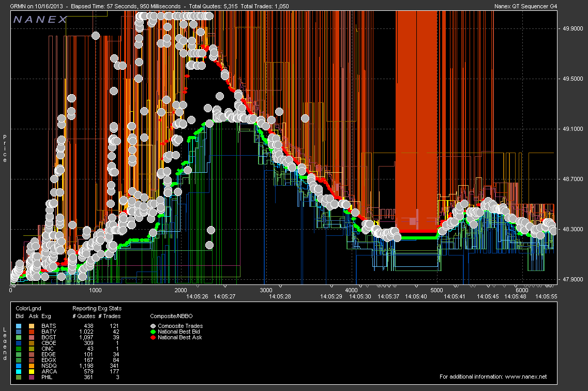
Task: Click the BOST ask color swatch
Action: click(32, 337)
